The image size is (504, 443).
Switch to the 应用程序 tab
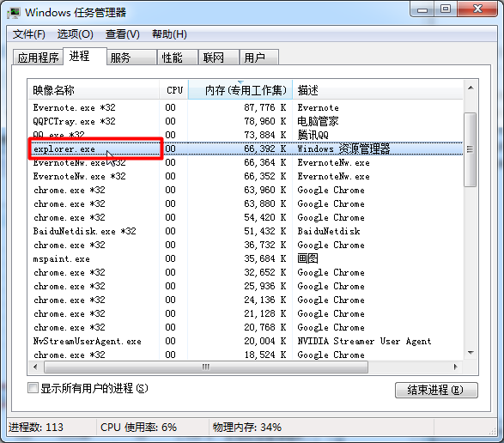(x=38, y=58)
